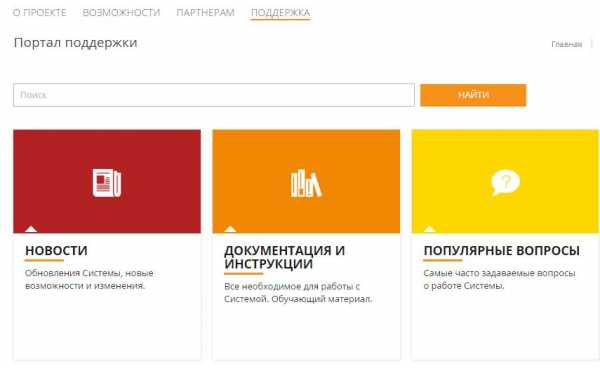Open ДОКУМЕНТАЦИЯ И ИНСТРУКЦИИ heading link

point(284,257)
